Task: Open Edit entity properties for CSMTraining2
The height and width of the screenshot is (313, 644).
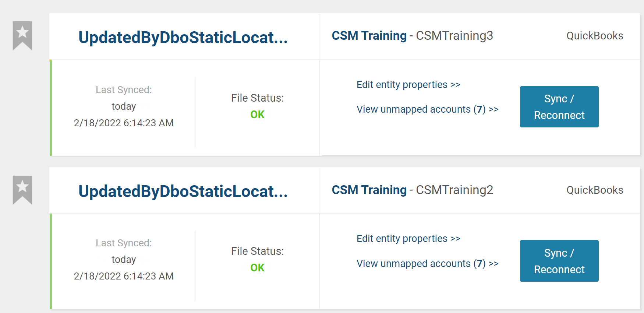Action: (x=408, y=239)
